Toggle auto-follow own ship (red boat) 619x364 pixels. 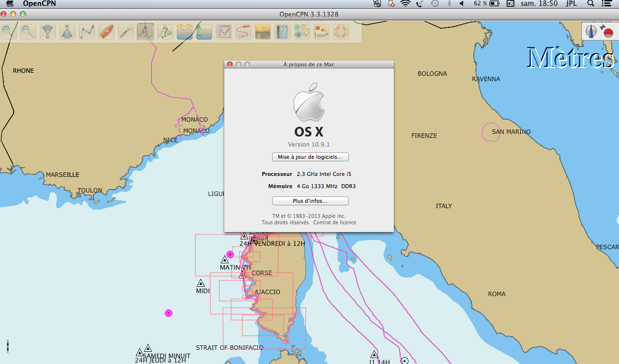(107, 32)
